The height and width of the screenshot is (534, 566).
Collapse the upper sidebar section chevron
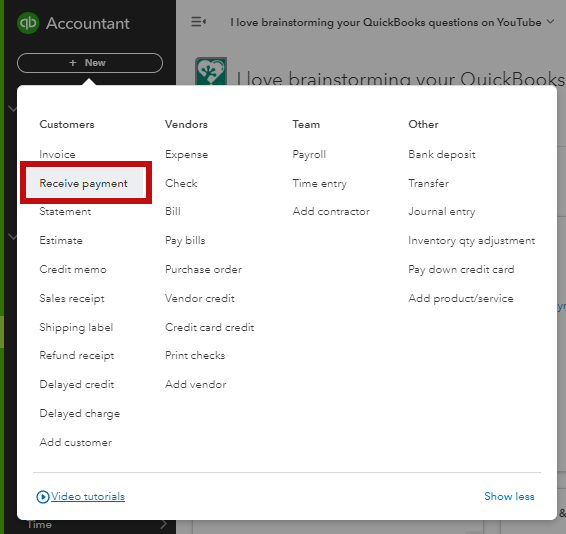point(13,108)
